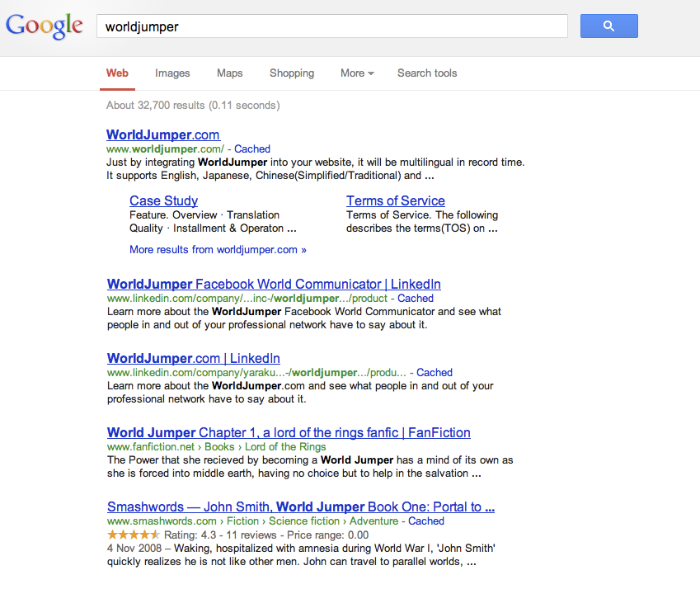The height and width of the screenshot is (589, 700).
Task: Open WorldJumper Facebook World Communicator LinkedIn result
Action: (x=274, y=284)
